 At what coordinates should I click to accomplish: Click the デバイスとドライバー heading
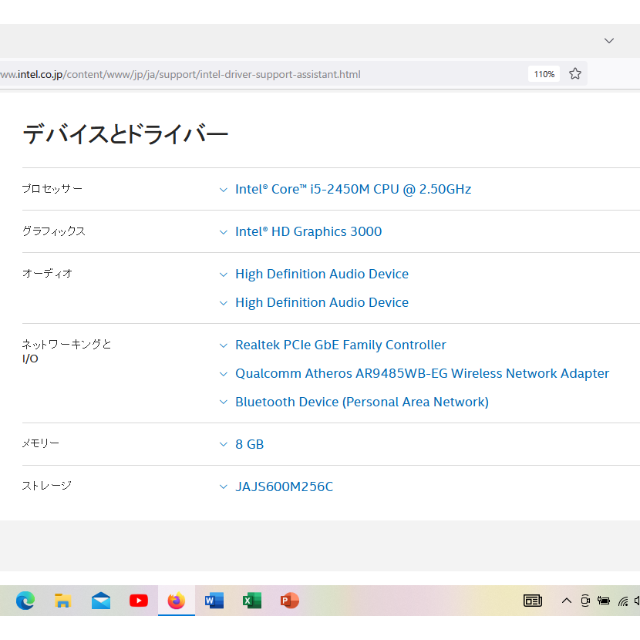125,134
